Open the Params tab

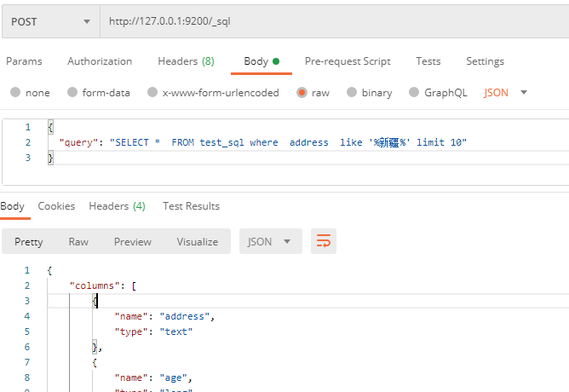(24, 61)
